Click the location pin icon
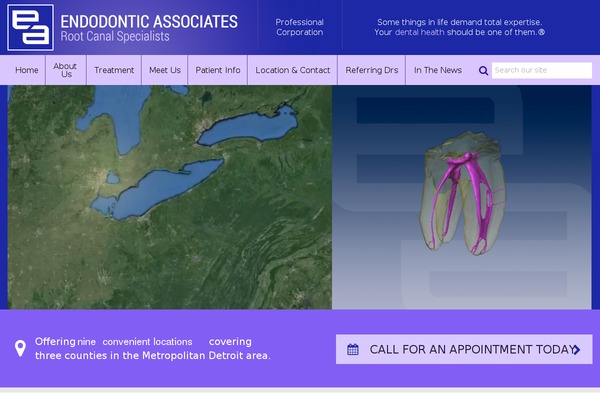Screen dimensions: 600x400 pyautogui.click(x=20, y=348)
